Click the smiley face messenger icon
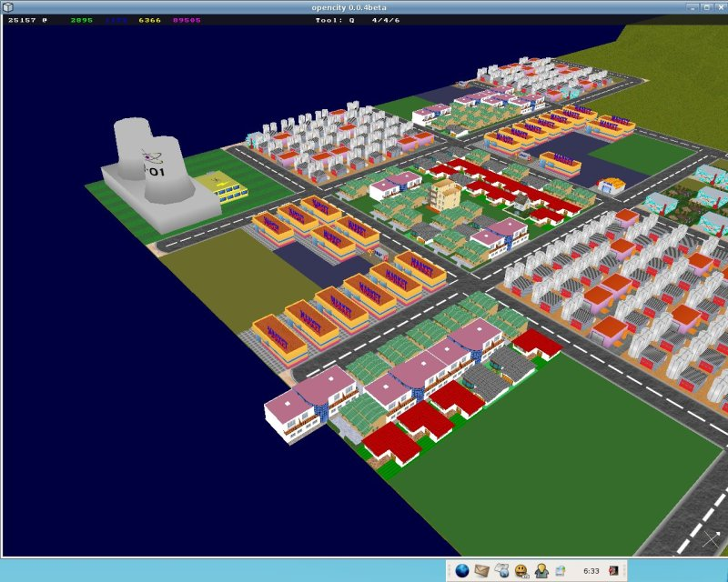 [x=521, y=571]
